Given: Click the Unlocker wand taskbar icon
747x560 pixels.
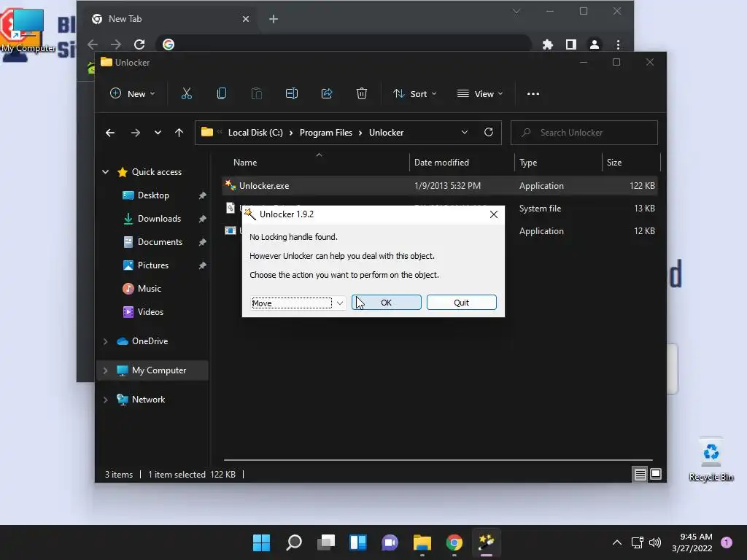Looking at the screenshot, I should click(x=487, y=542).
